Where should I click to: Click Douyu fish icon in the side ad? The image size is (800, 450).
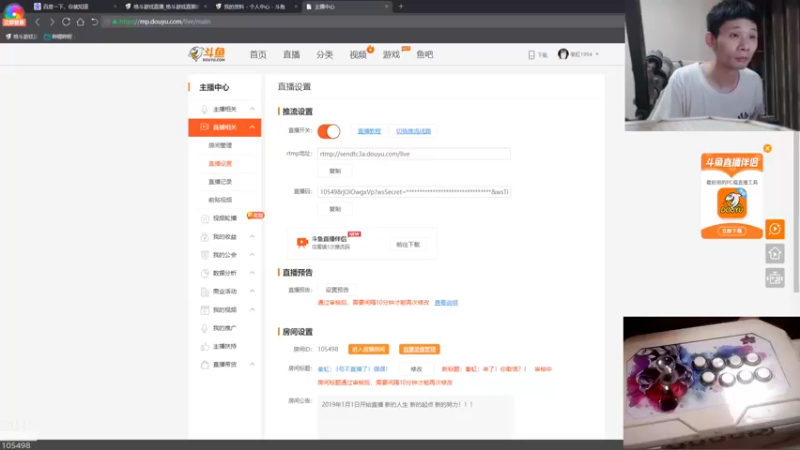[x=732, y=203]
